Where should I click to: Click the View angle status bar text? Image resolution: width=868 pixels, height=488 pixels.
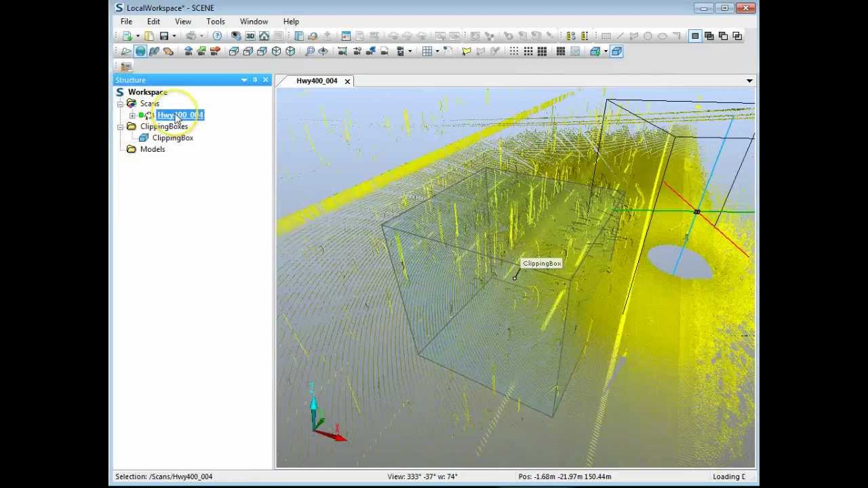(422, 476)
